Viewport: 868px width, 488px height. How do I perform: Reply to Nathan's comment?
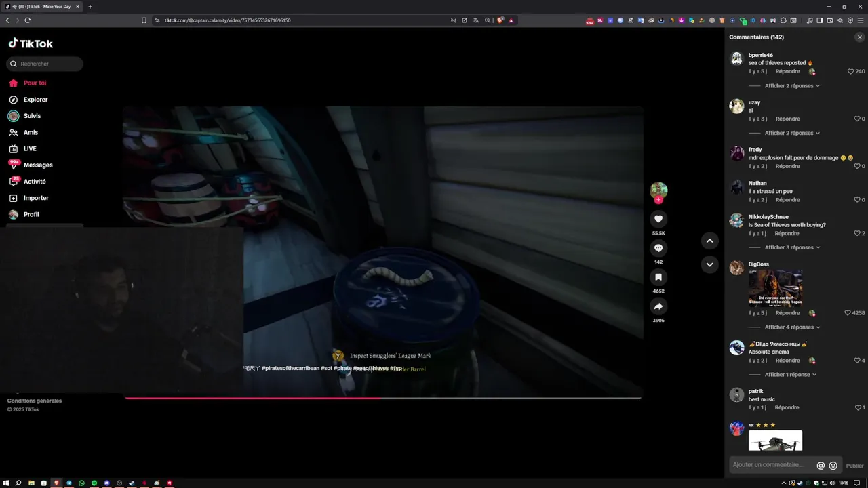point(787,200)
